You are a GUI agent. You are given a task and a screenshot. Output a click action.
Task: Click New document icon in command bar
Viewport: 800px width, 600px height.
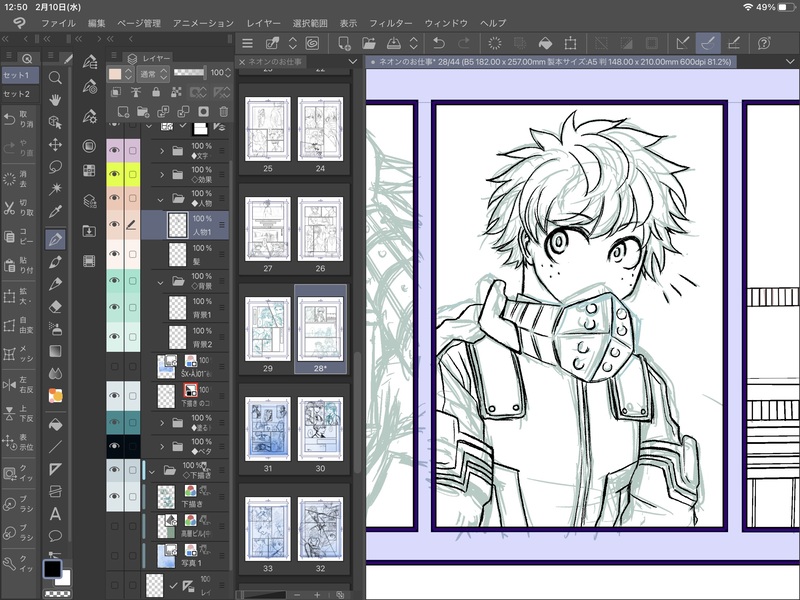(x=344, y=43)
